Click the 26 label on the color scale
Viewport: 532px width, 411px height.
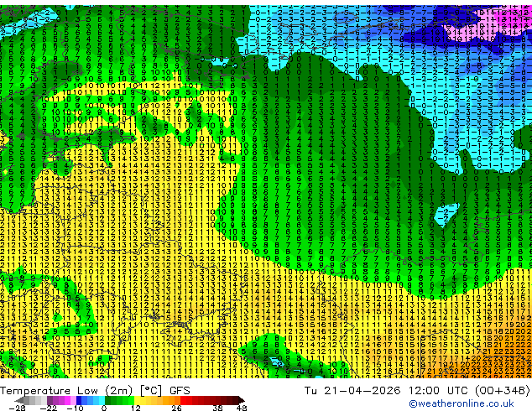pos(176,408)
